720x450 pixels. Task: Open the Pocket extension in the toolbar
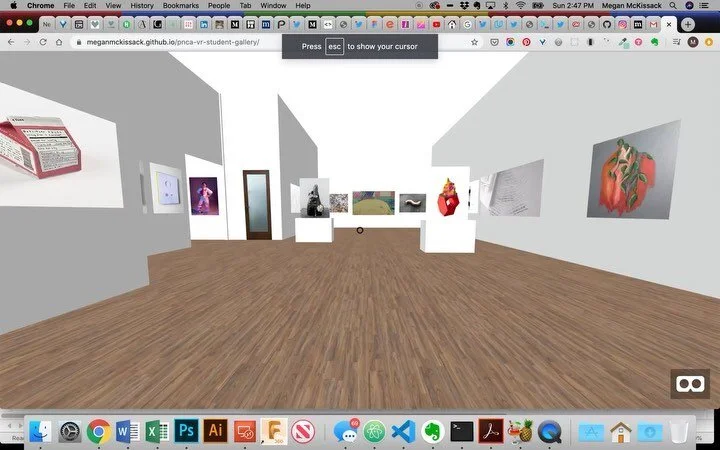click(494, 42)
